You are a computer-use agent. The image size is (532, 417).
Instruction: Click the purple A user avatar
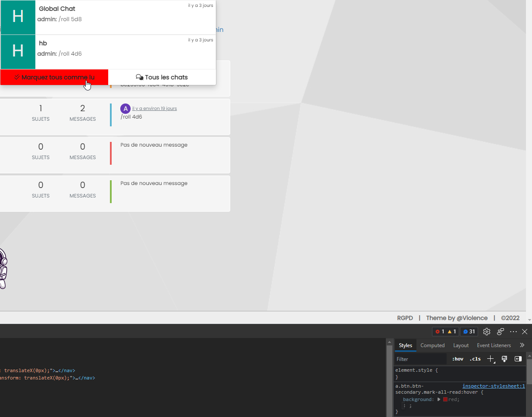click(x=125, y=109)
